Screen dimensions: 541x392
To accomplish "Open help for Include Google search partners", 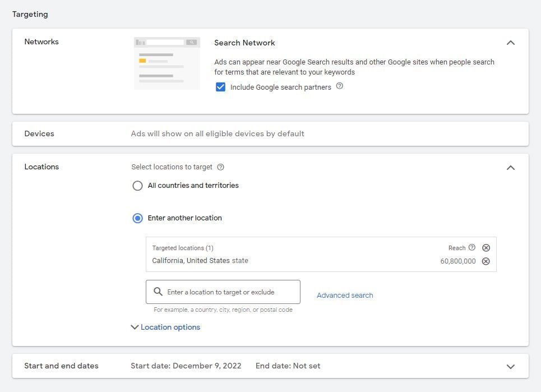I will click(x=340, y=87).
